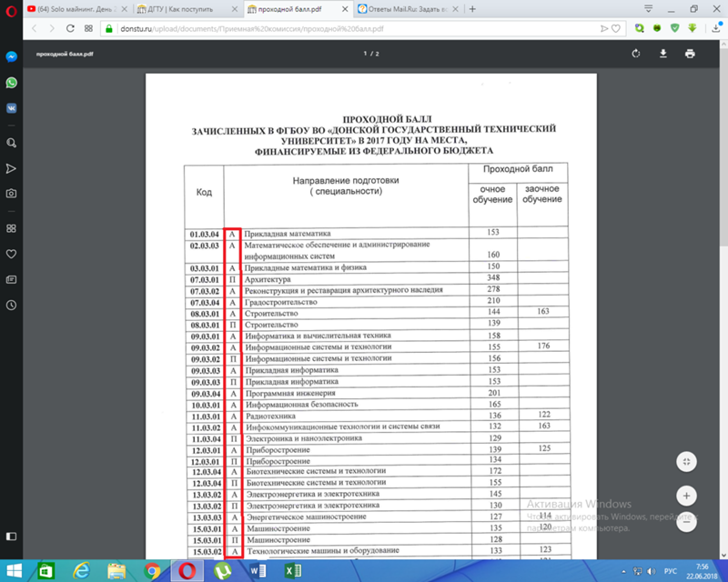
Task: Take a snapshot with the sidebar camera
Action: click(12, 194)
